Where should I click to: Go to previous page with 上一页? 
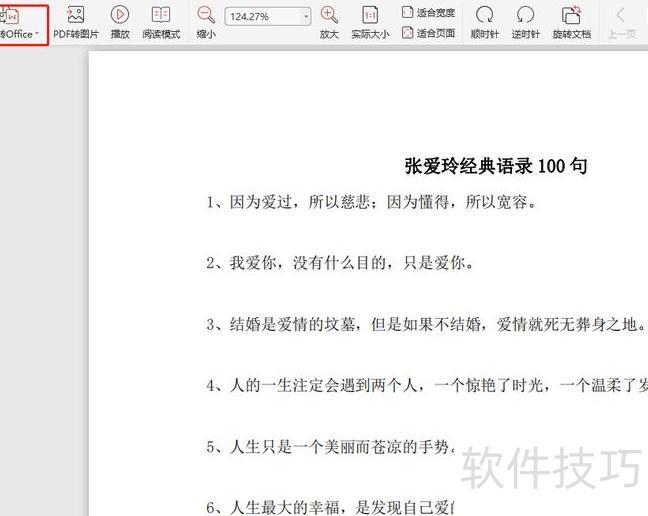tap(621, 24)
